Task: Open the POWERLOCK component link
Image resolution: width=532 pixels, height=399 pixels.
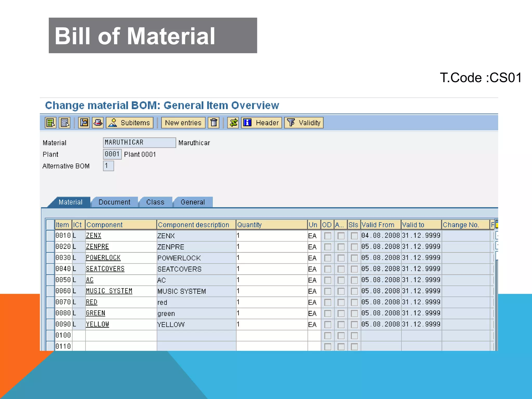Action: (103, 258)
